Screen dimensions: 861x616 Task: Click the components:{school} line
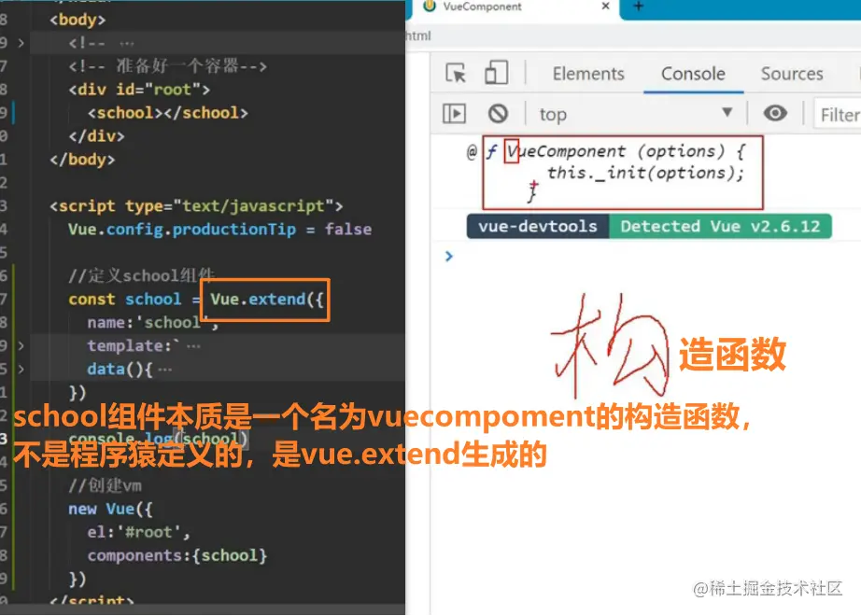(176, 555)
